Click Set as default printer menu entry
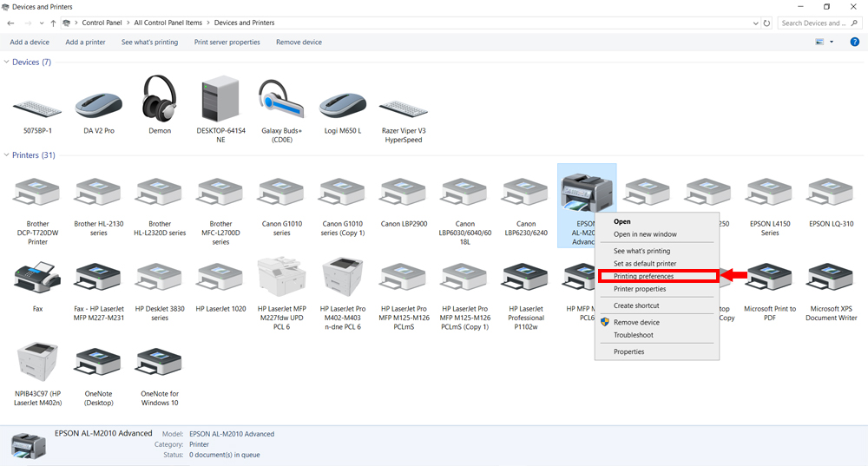 coord(642,263)
